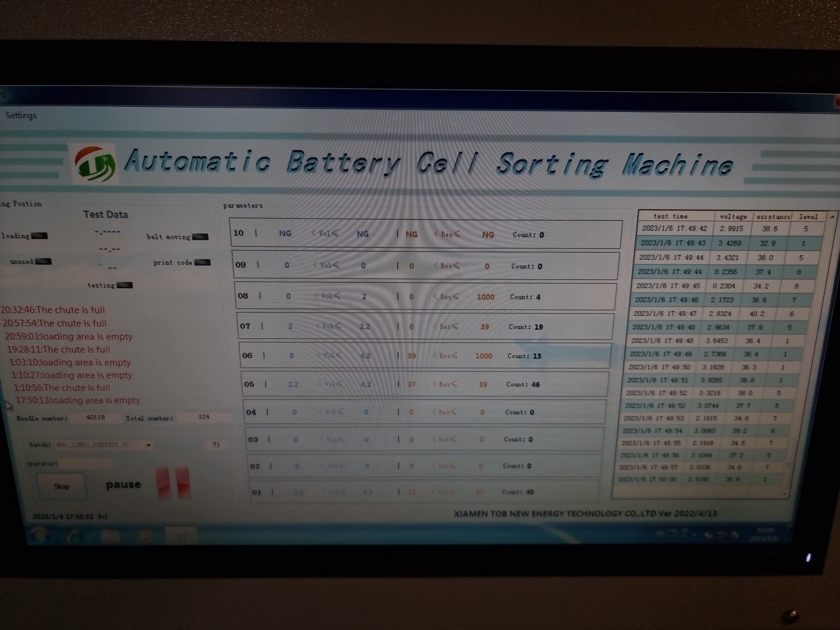Click the resistance column header
840x630 pixels.
773,217
